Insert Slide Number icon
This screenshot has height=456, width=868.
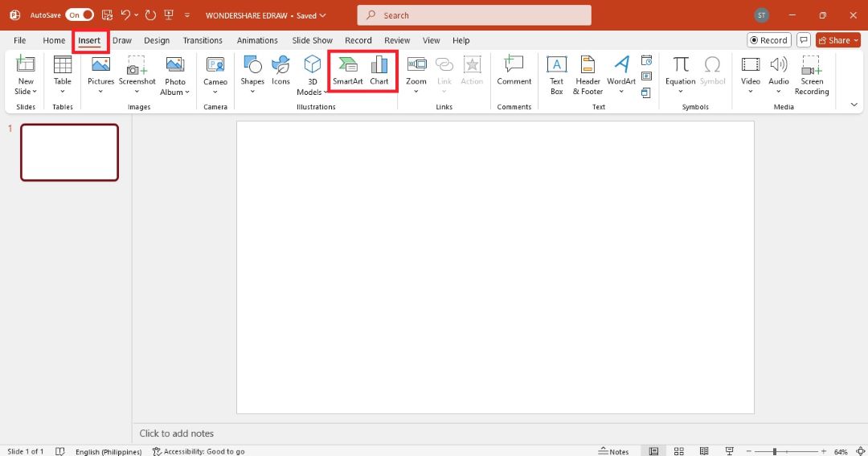pos(646,76)
